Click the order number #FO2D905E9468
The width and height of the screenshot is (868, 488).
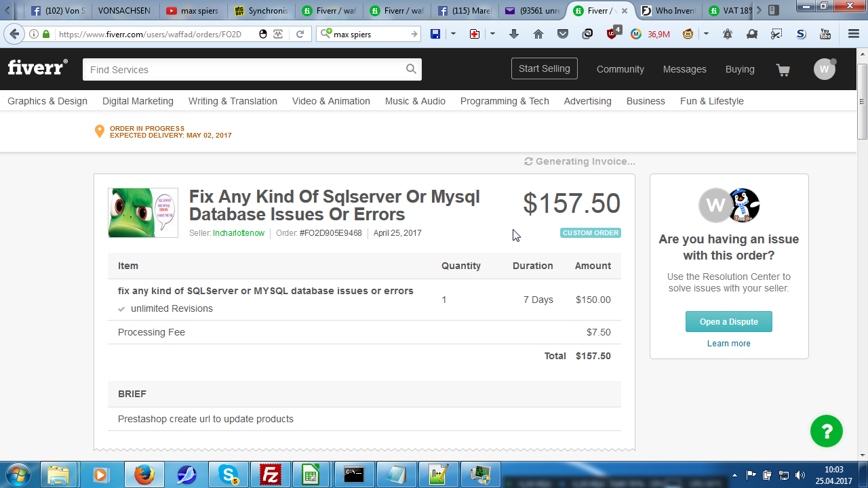click(330, 233)
